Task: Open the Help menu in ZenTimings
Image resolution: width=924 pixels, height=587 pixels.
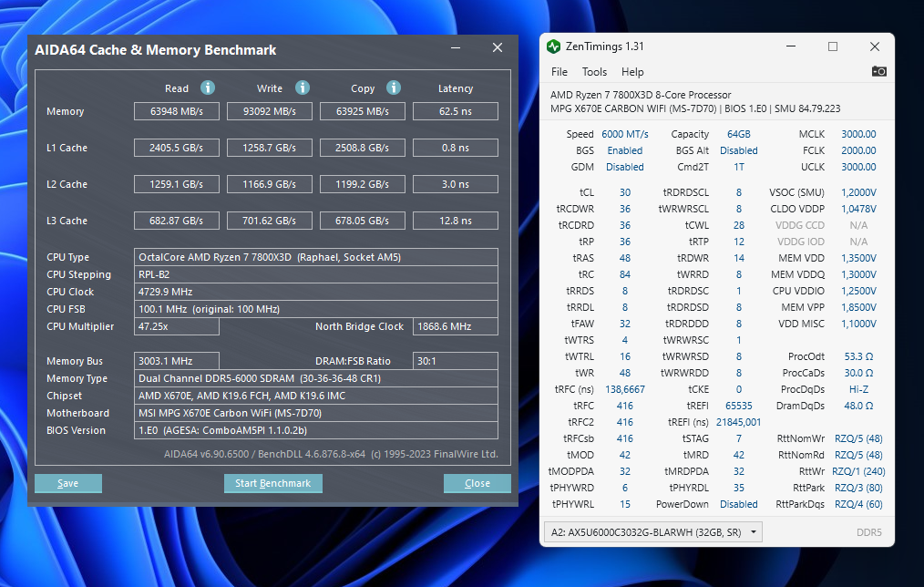Action: 632,72
